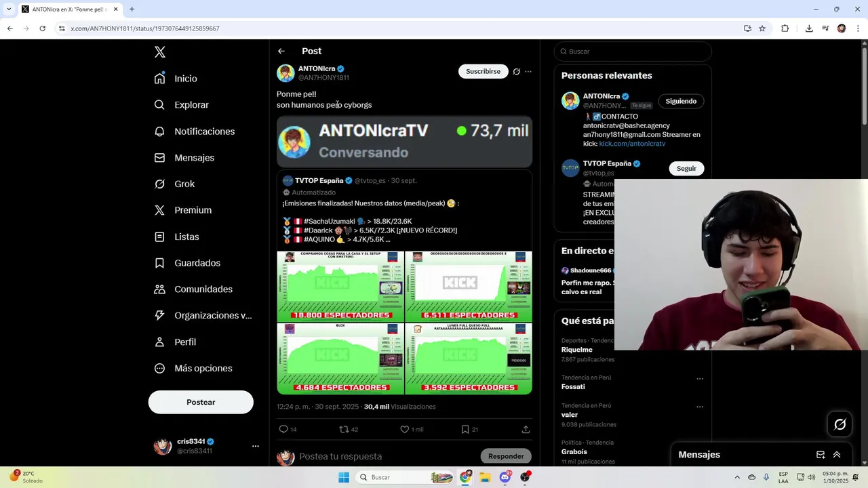
Task: Open the 4.684 espectadores chart image
Action: [x=340, y=359]
